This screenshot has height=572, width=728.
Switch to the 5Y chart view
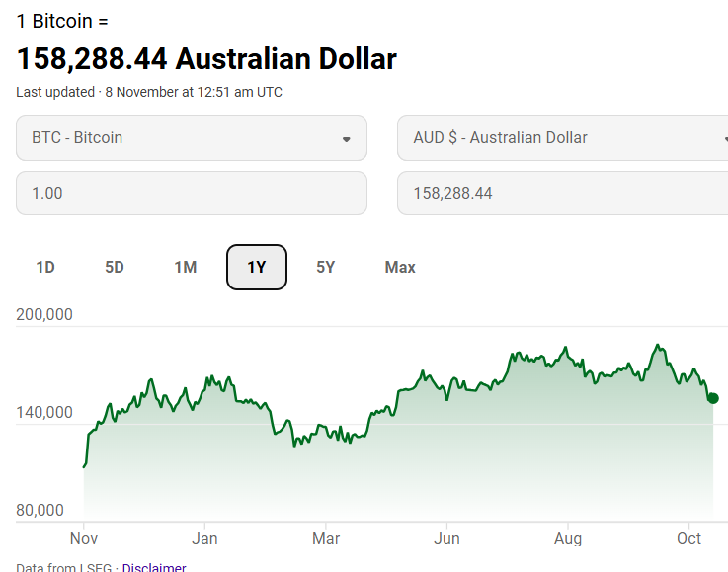point(326,267)
